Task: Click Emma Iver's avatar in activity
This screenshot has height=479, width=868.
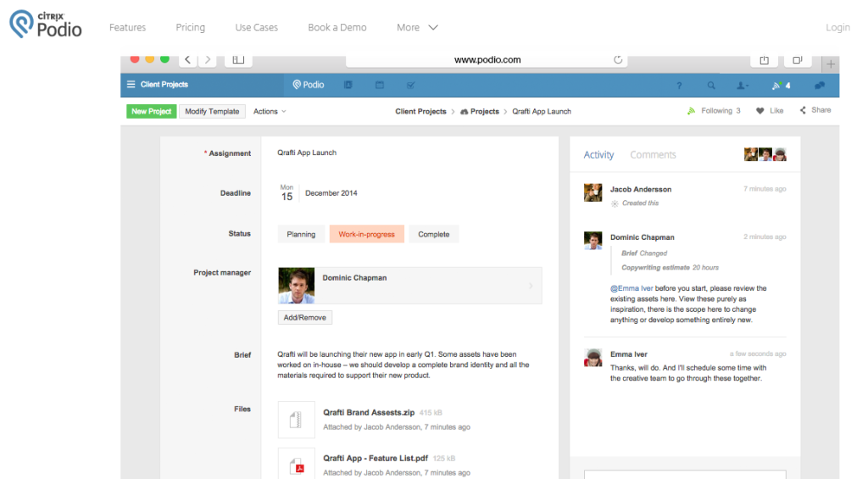Action: coord(593,357)
